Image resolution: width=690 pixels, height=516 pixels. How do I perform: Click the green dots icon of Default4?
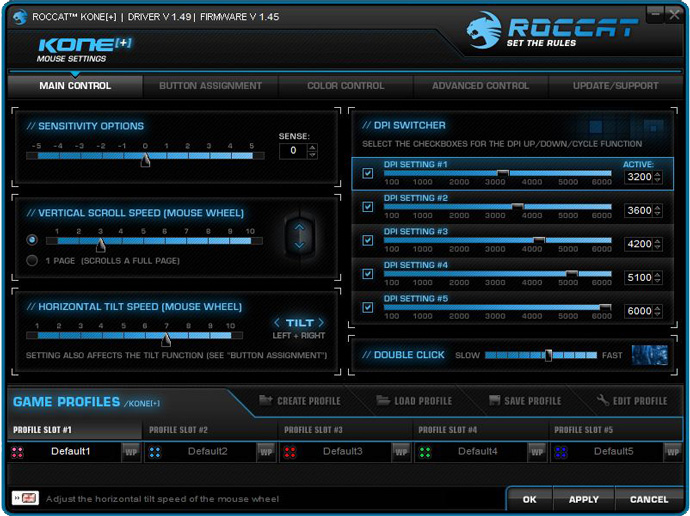(x=425, y=452)
